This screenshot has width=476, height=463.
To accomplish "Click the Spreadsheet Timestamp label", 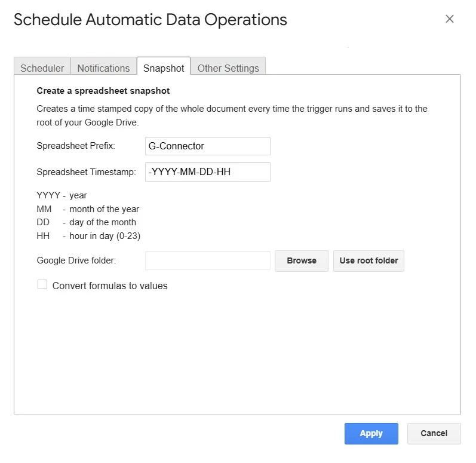I will coord(87,172).
